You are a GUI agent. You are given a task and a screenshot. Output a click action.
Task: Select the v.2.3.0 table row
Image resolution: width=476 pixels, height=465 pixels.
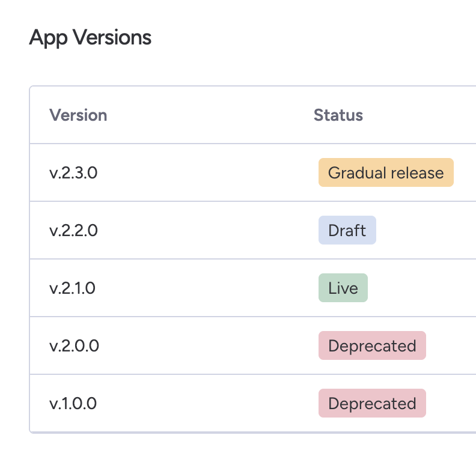tap(253, 172)
